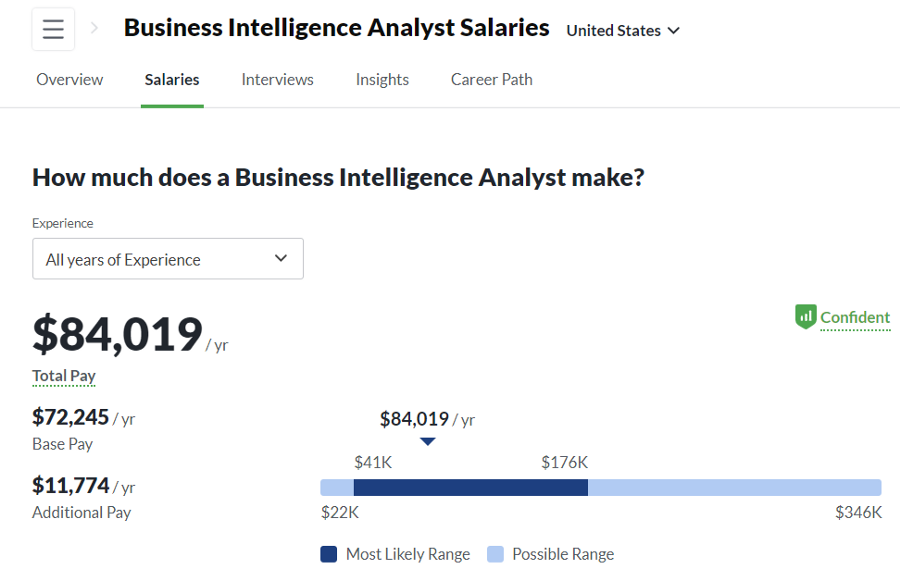Click the $84,019 median marker triangle
The width and height of the screenshot is (900, 568).
428,441
